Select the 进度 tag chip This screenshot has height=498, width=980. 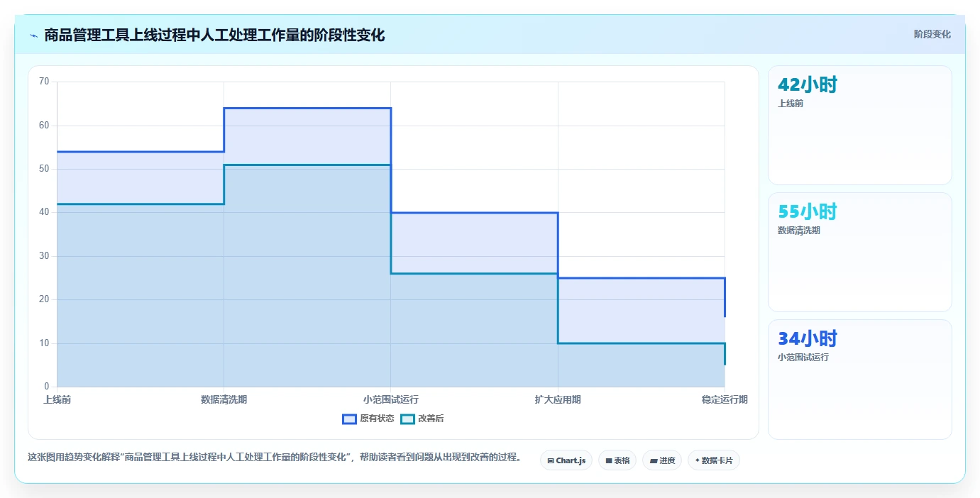662,460
